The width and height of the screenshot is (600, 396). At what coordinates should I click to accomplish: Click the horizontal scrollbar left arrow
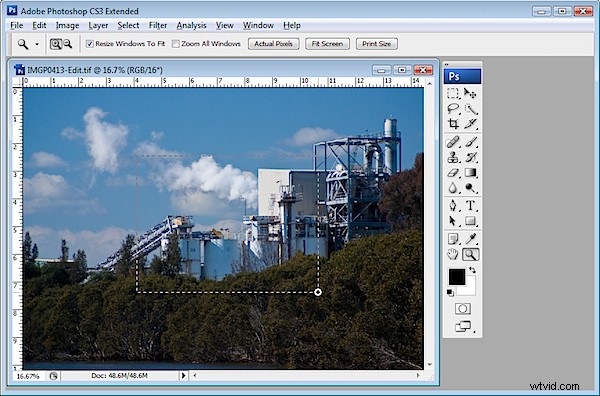pos(195,376)
